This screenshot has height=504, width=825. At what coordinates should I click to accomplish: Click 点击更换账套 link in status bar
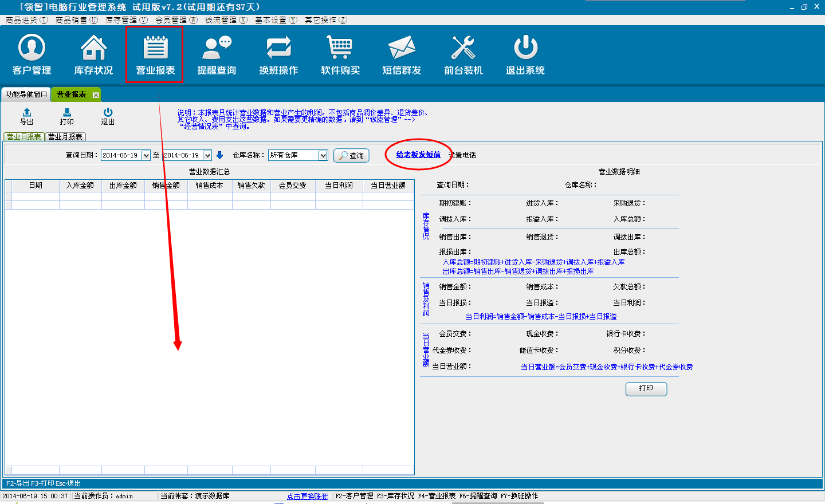[308, 496]
